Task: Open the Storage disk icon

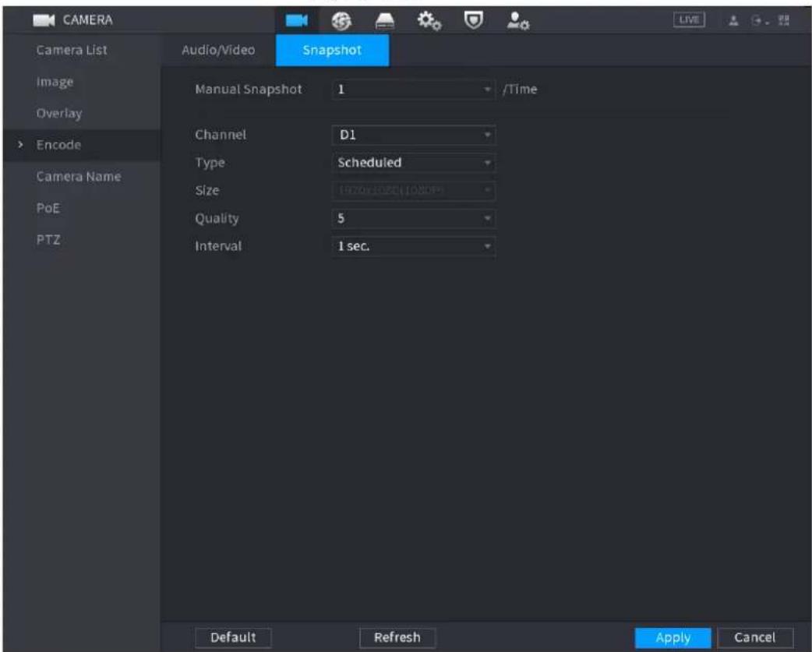Action: pyautogui.click(x=385, y=21)
